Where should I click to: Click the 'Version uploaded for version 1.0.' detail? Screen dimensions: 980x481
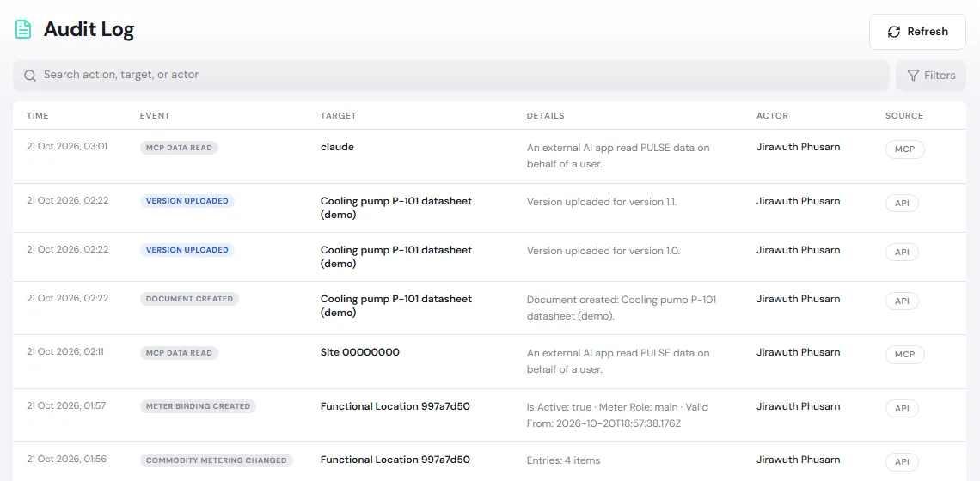[603, 251]
